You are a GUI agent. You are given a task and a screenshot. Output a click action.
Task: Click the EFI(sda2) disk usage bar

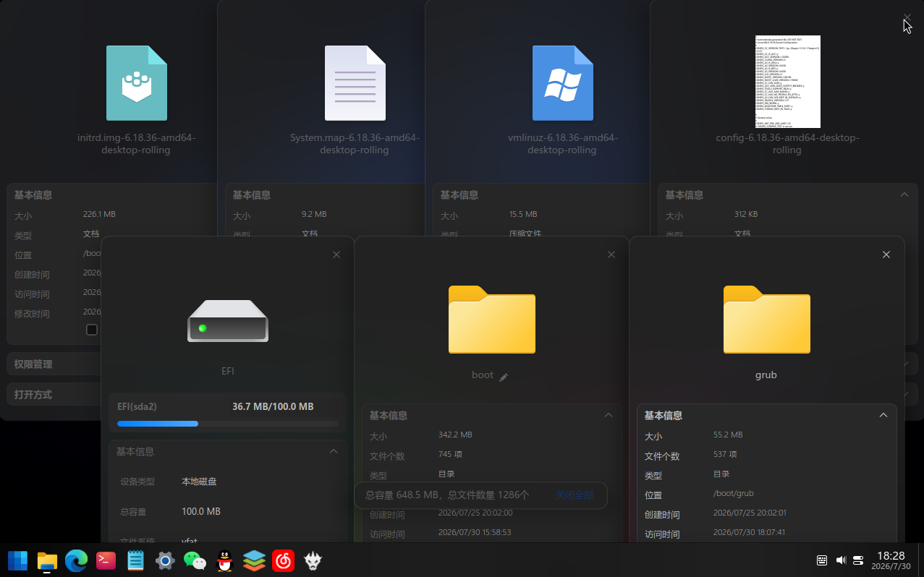[x=228, y=424]
